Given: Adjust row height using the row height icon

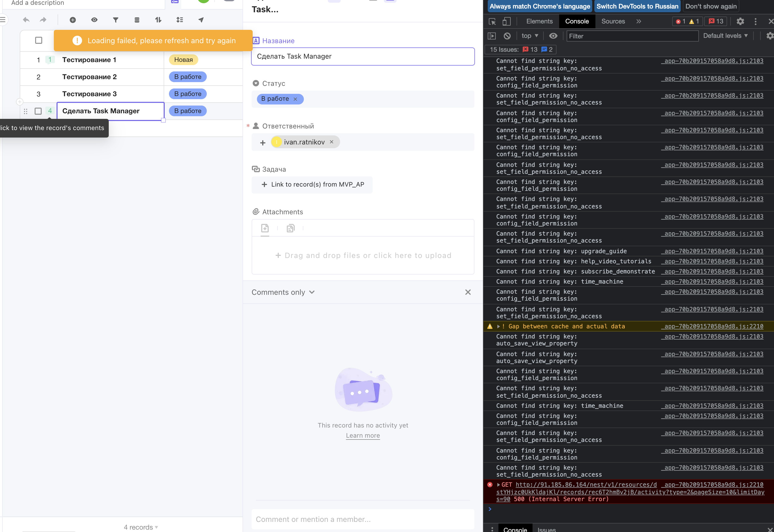Looking at the screenshot, I should point(180,20).
